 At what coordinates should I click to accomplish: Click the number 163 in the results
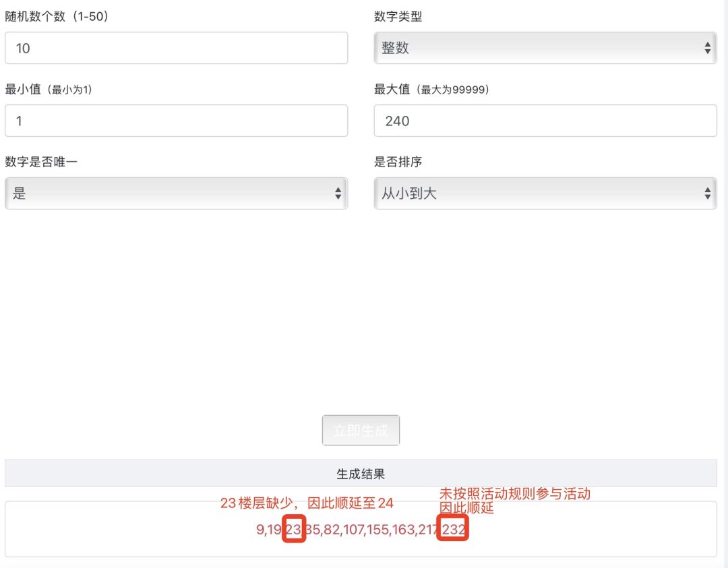(402, 530)
